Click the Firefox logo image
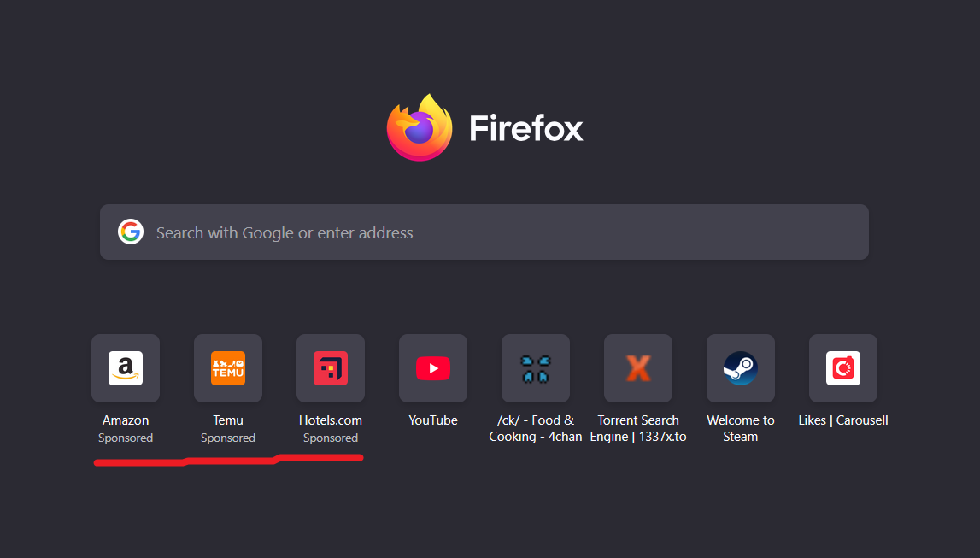Image resolution: width=980 pixels, height=558 pixels. [x=420, y=127]
